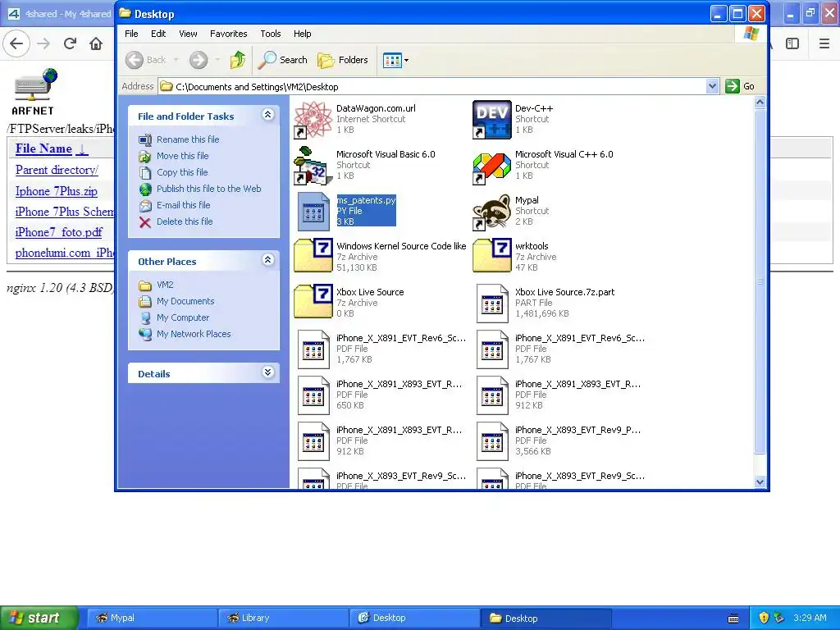The width and height of the screenshot is (840, 630).
Task: Open the Back button history dropdown arrow
Action: [176, 60]
